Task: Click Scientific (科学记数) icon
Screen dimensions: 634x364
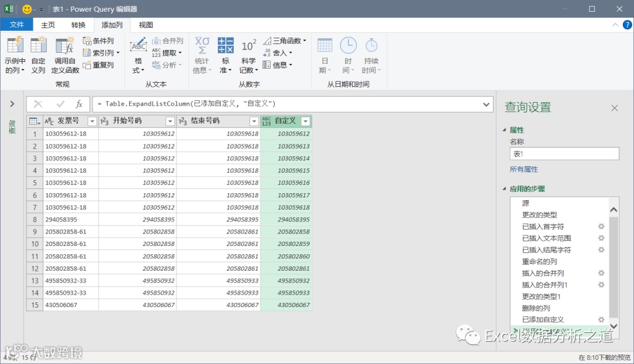Action: point(248,45)
